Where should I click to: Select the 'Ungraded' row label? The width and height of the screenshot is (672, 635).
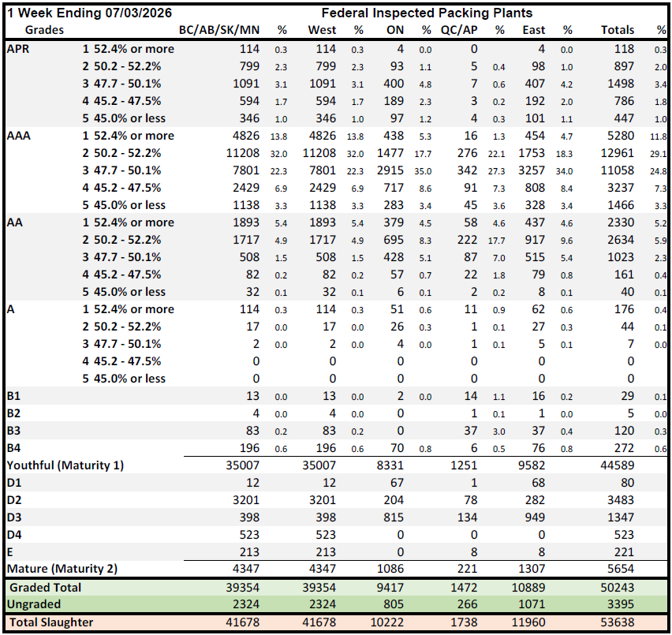[x=36, y=604]
